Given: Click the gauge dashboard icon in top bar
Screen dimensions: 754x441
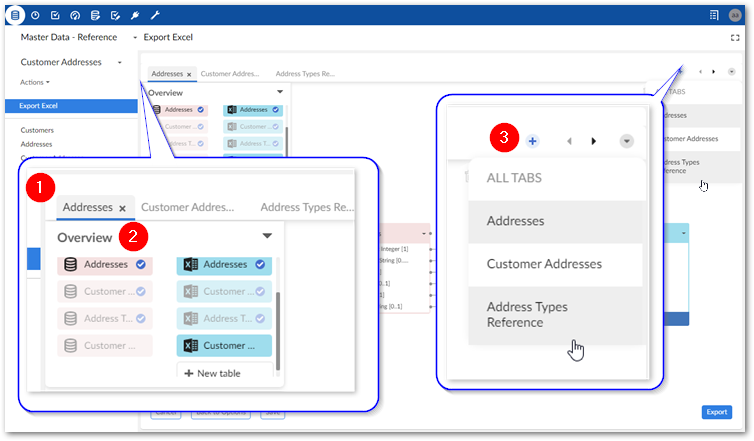Looking at the screenshot, I should [x=75, y=15].
